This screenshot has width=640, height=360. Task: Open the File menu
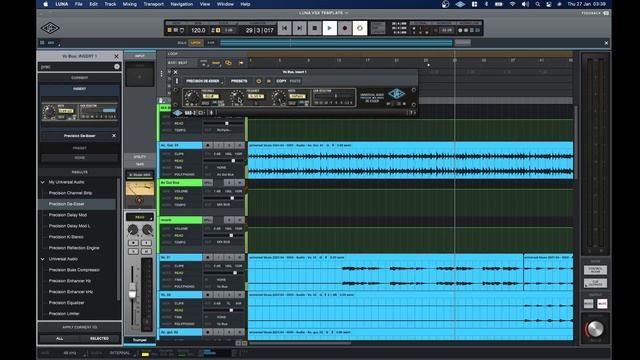coord(78,4)
